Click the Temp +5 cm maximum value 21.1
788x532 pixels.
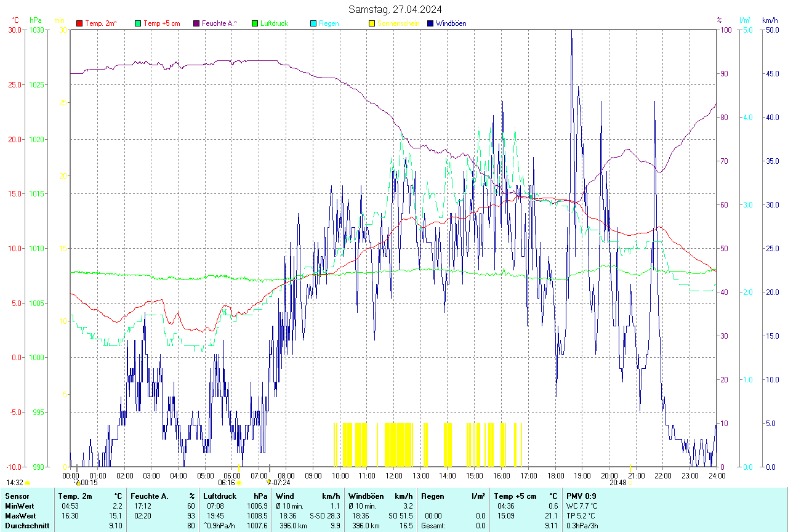click(552, 516)
